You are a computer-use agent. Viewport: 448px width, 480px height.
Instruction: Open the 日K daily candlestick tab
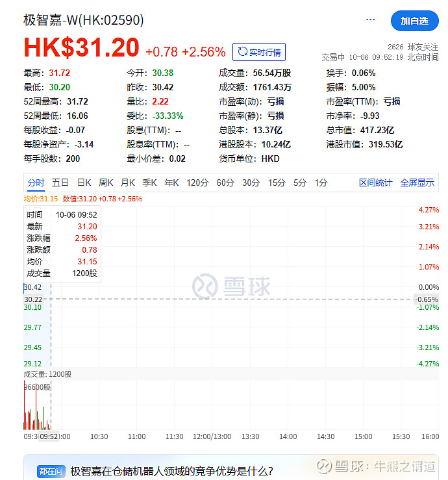point(84,183)
